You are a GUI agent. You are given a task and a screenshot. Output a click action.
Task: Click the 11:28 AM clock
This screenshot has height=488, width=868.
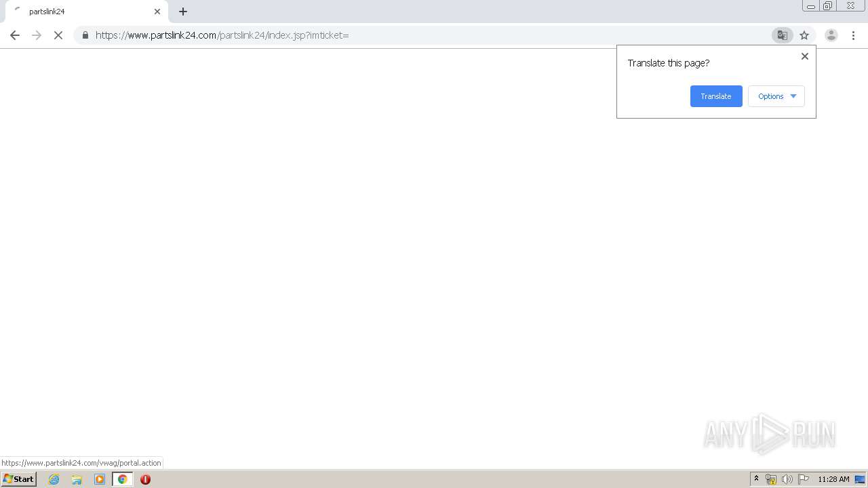click(x=833, y=479)
